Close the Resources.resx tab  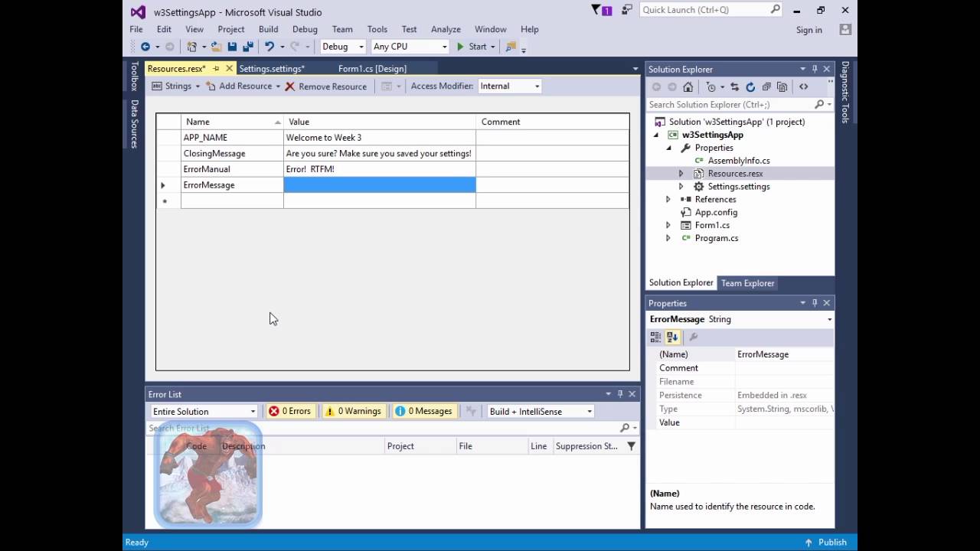(229, 69)
